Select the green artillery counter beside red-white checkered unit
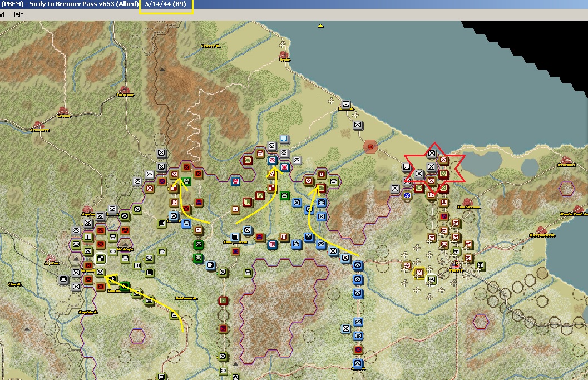The height and width of the screenshot is (380, 588). [285, 195]
